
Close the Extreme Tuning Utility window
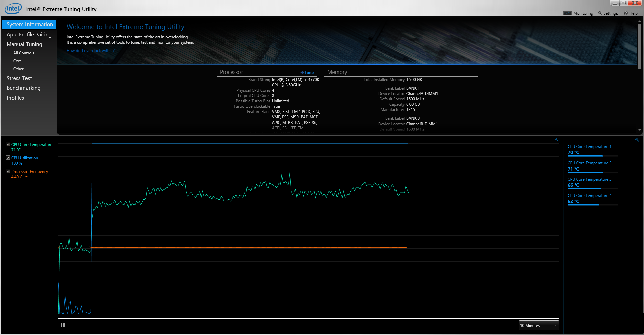pos(635,3)
